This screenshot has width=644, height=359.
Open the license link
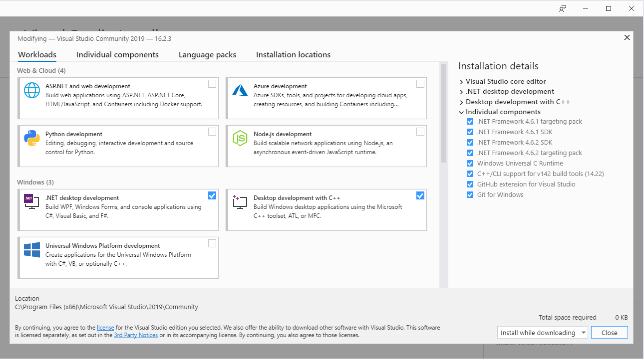pyautogui.click(x=105, y=328)
